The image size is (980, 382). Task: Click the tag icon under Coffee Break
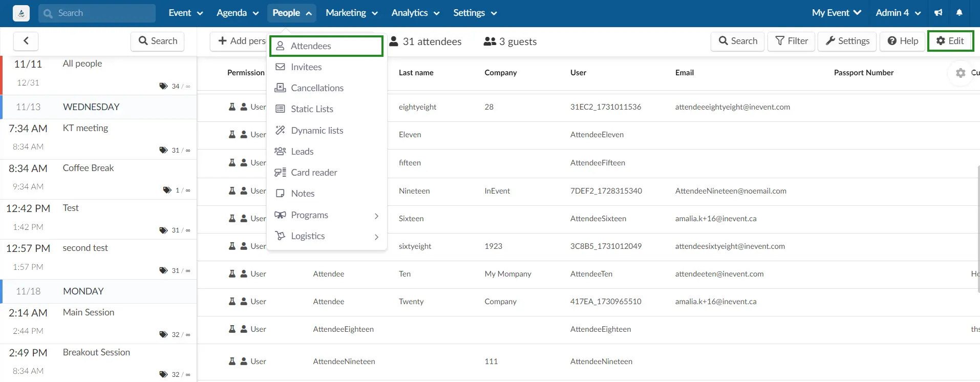tap(167, 190)
